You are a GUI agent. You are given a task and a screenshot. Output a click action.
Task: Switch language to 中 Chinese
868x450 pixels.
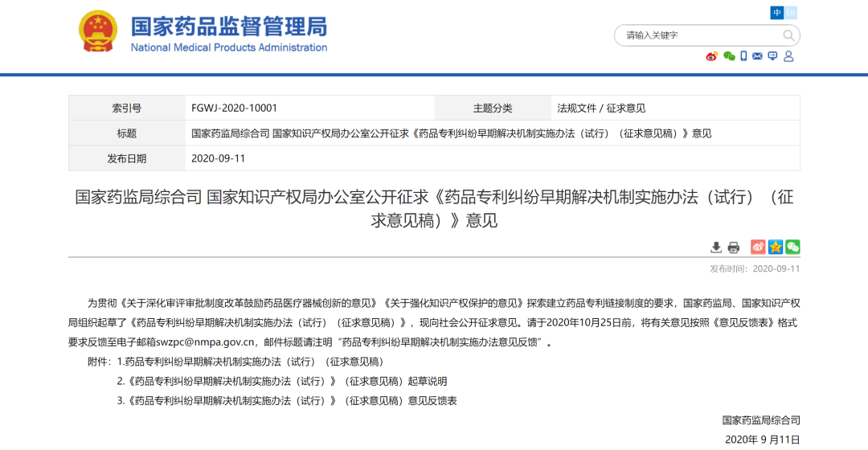(777, 13)
